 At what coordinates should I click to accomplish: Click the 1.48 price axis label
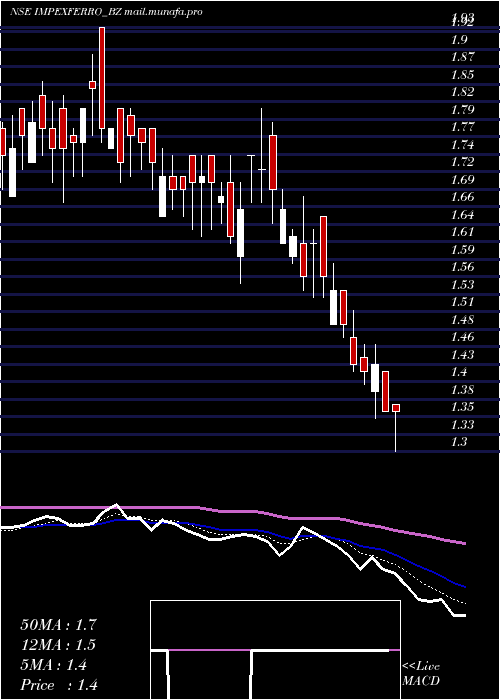462,320
